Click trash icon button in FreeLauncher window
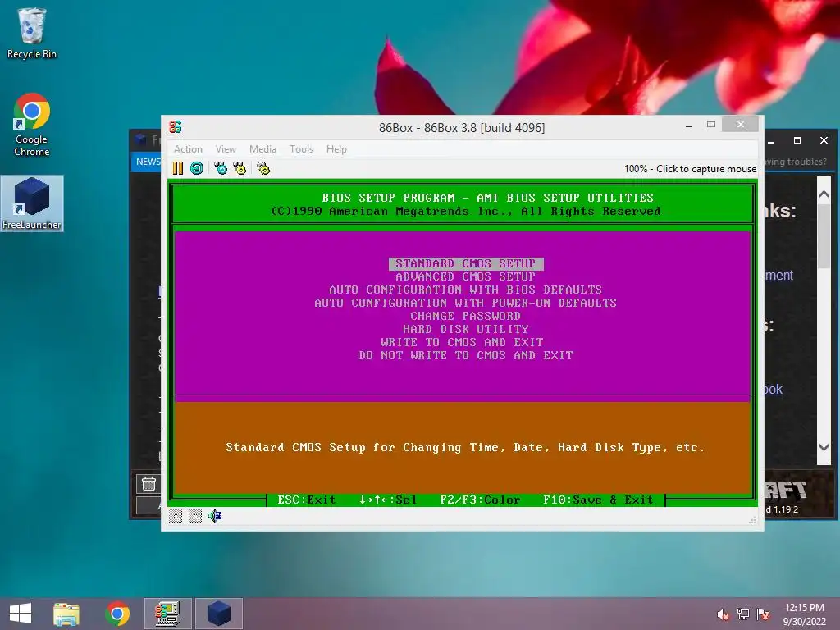 click(148, 484)
